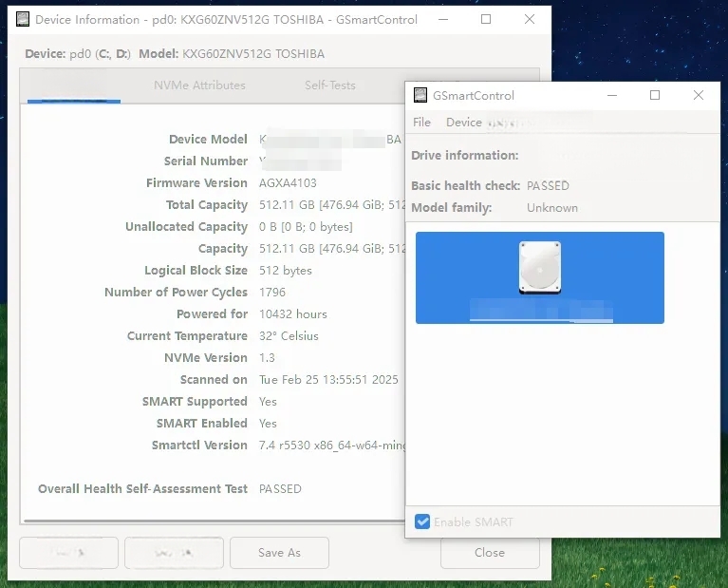The image size is (728, 588).
Task: Minimize the Device Information window
Action: (443, 19)
